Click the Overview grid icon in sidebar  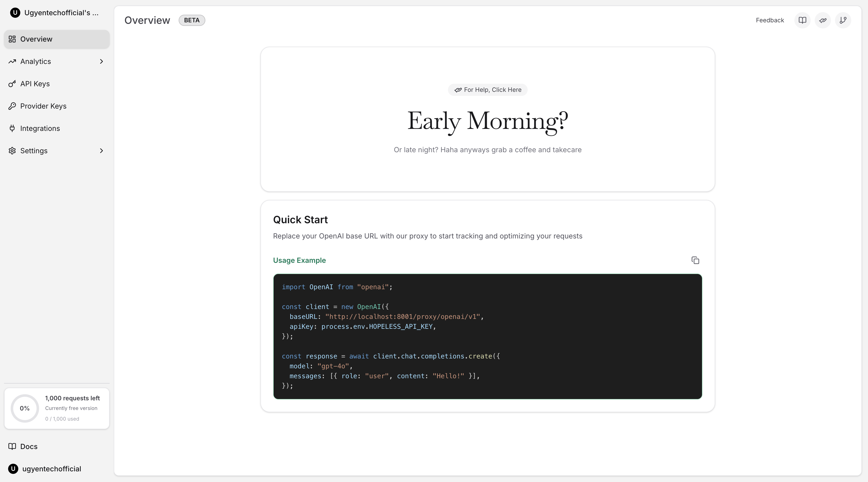click(12, 39)
